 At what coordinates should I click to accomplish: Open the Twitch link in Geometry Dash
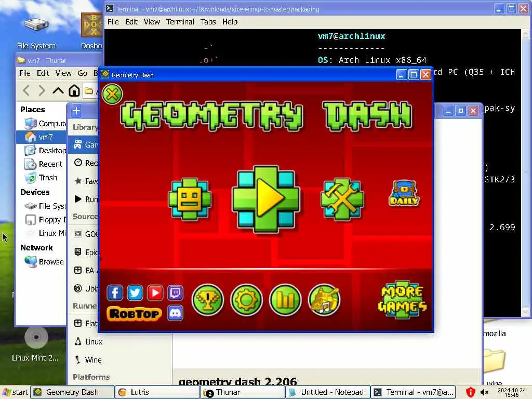point(175,293)
